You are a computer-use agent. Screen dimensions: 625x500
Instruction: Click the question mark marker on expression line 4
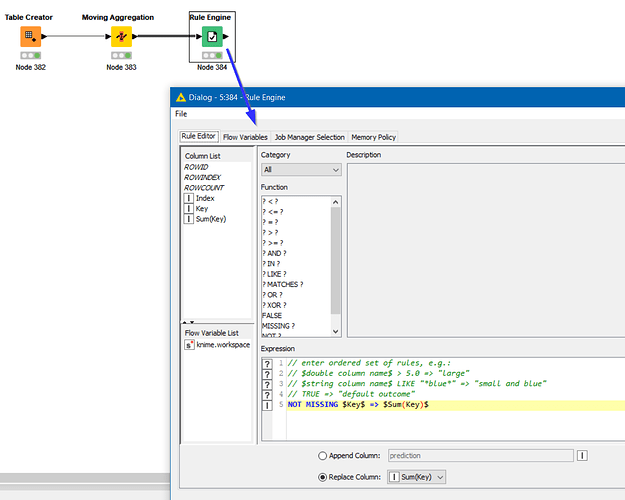[x=267, y=395]
